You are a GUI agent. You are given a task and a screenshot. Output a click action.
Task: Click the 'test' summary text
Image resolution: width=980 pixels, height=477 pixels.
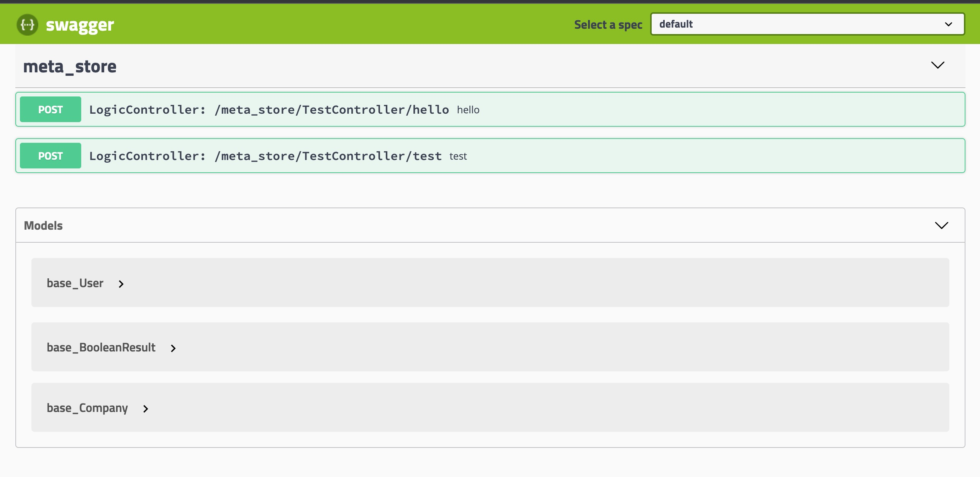[458, 156]
